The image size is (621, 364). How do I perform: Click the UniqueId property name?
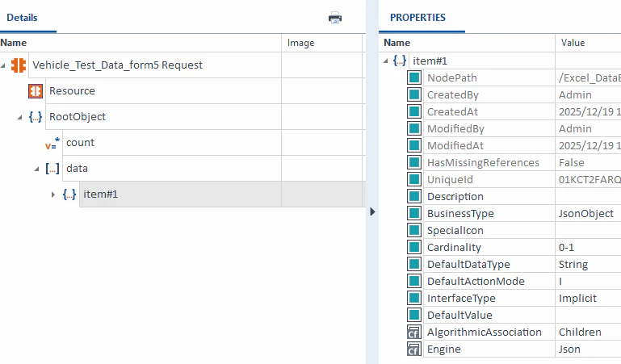[x=450, y=180]
